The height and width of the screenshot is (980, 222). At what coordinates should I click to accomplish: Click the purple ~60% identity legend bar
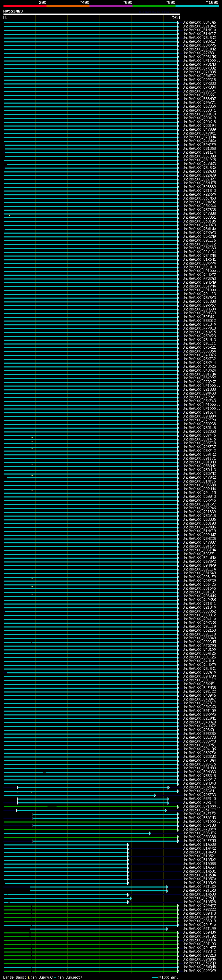coord(111,6)
